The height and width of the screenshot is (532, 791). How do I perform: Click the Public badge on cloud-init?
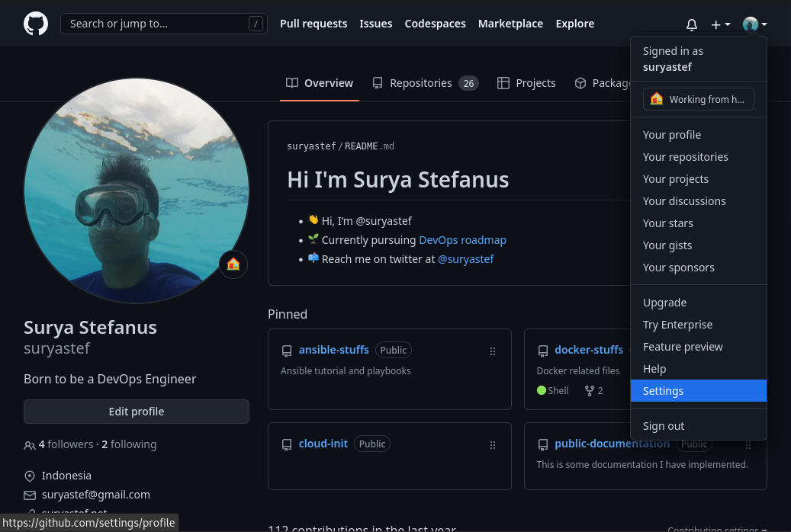[x=372, y=444]
